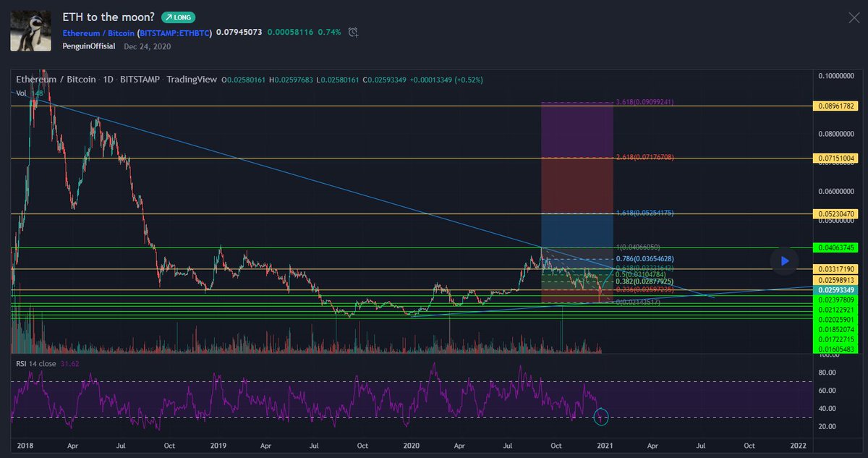The image size is (868, 458).
Task: Click the 2018 label on the time axis
Action: [x=24, y=446]
